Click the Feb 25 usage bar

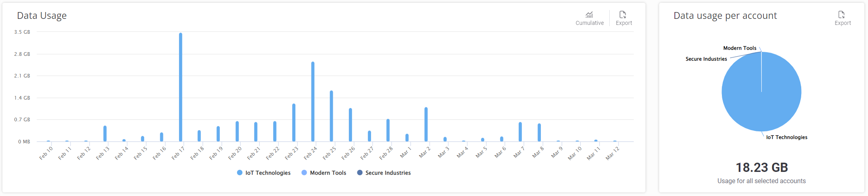click(x=332, y=116)
